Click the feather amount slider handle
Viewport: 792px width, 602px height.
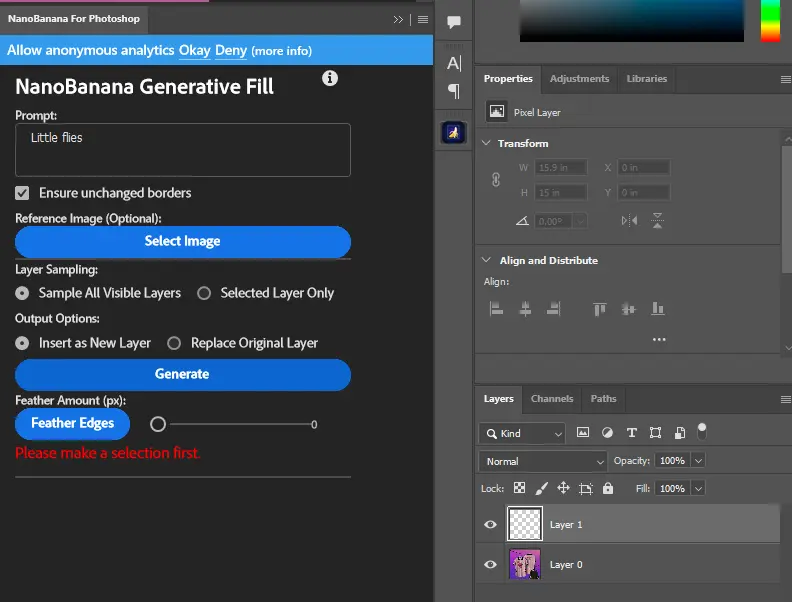(x=158, y=424)
